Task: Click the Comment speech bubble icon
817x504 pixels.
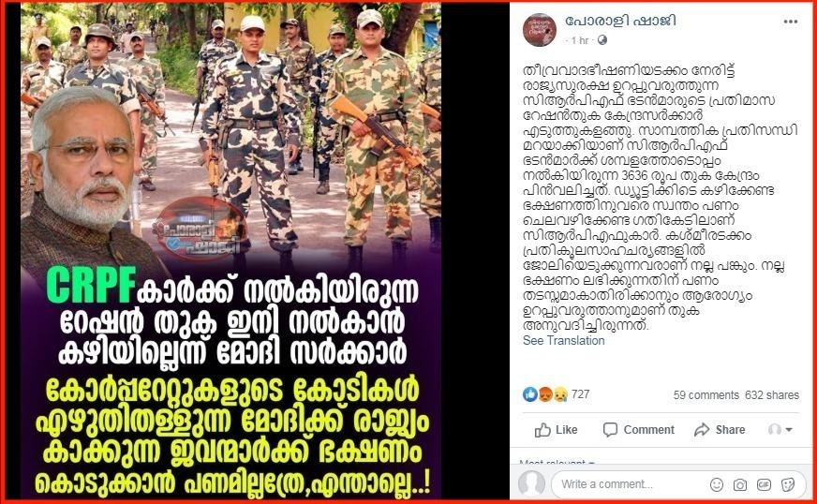Action: click(610, 430)
